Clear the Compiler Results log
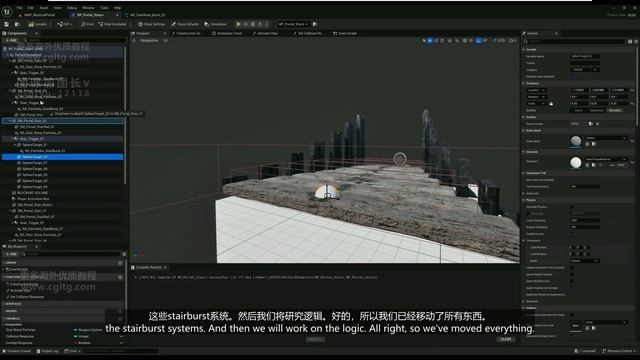The height and width of the screenshot is (360, 640). coord(506,339)
